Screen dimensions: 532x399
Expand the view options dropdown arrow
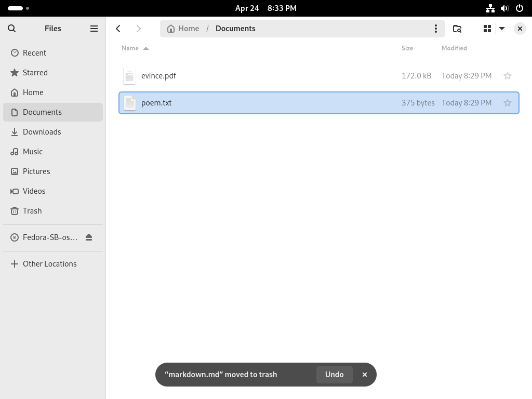tap(502, 29)
